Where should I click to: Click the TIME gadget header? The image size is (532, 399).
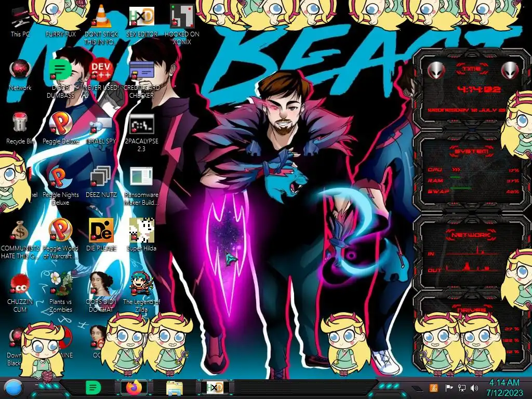[472, 69]
